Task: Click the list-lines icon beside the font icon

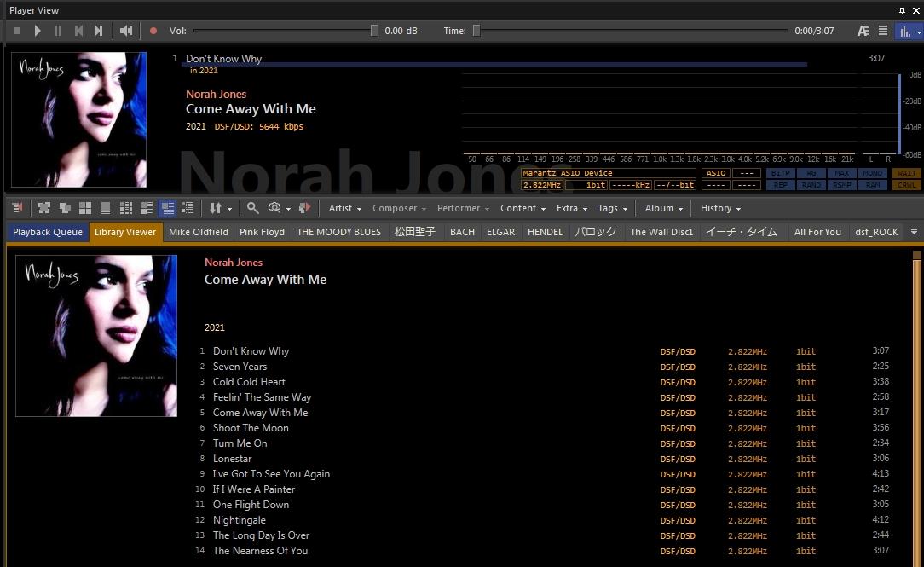Action: [x=883, y=31]
